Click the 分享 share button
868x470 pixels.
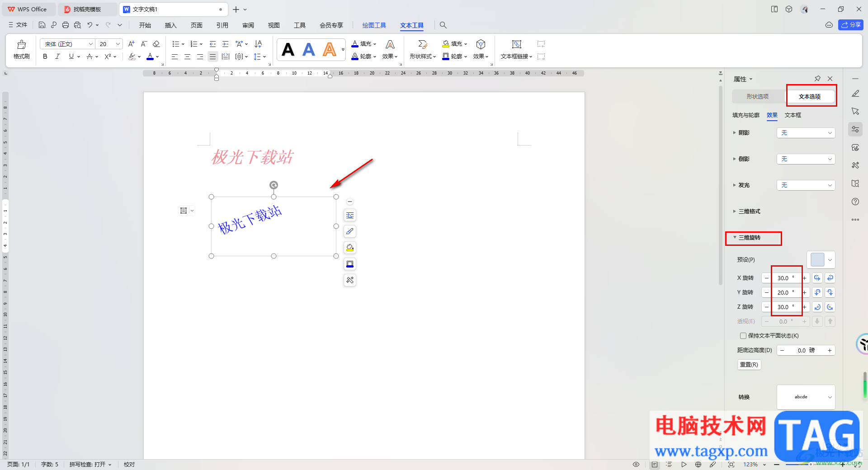pos(851,25)
